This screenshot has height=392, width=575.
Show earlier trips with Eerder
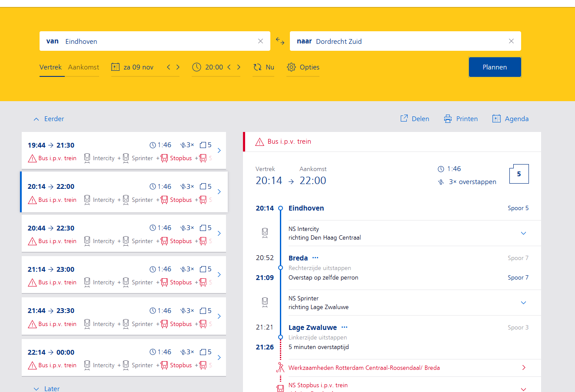pyautogui.click(x=49, y=119)
